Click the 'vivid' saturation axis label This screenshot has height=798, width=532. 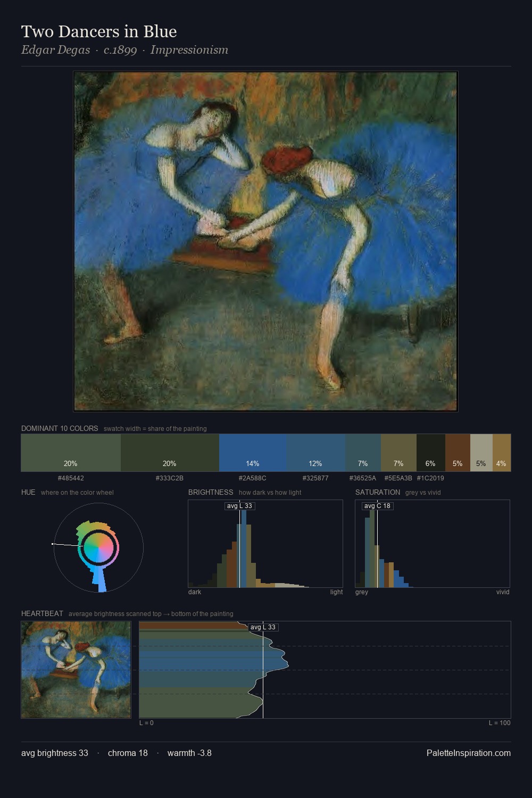pyautogui.click(x=503, y=592)
